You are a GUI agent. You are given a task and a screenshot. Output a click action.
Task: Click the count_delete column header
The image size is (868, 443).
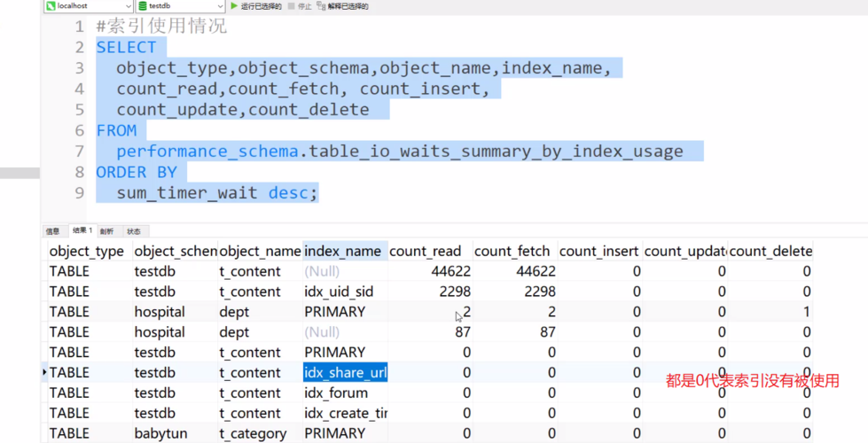click(x=770, y=251)
